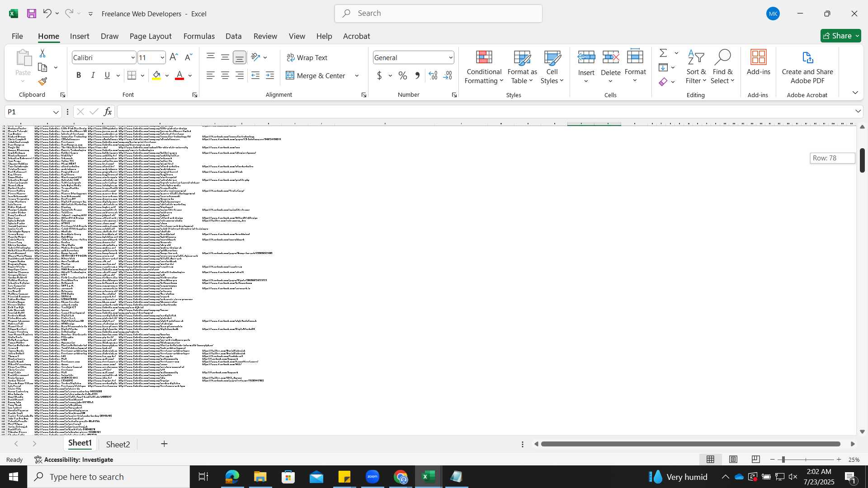Click Decrease Indent icon

tap(255, 75)
